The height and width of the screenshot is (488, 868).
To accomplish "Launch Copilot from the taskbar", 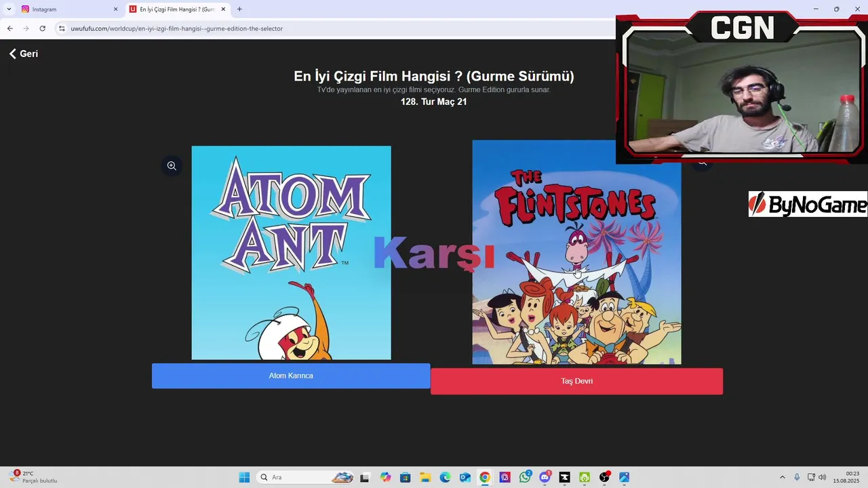I will pos(385,477).
